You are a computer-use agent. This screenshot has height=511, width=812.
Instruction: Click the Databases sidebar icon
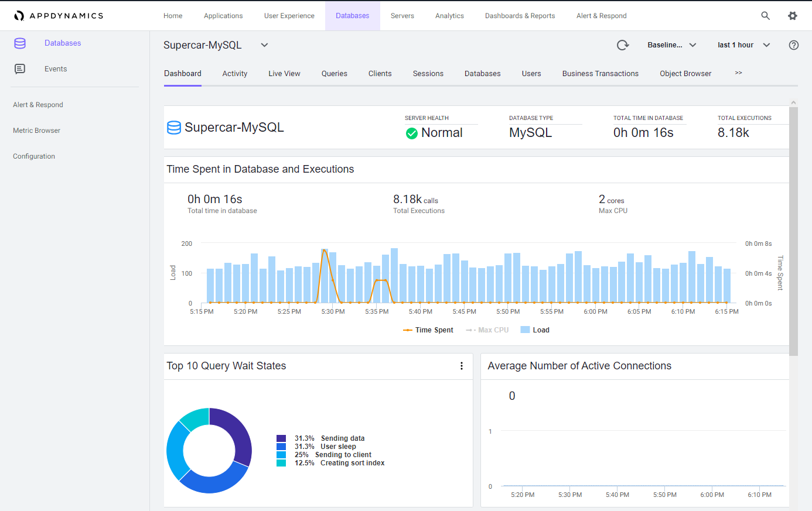(20, 43)
